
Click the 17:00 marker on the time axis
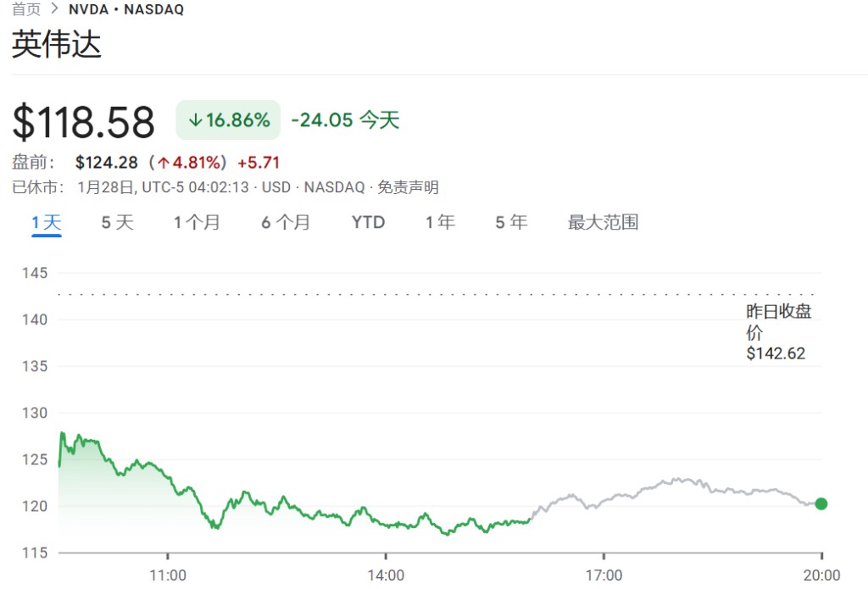(x=604, y=575)
